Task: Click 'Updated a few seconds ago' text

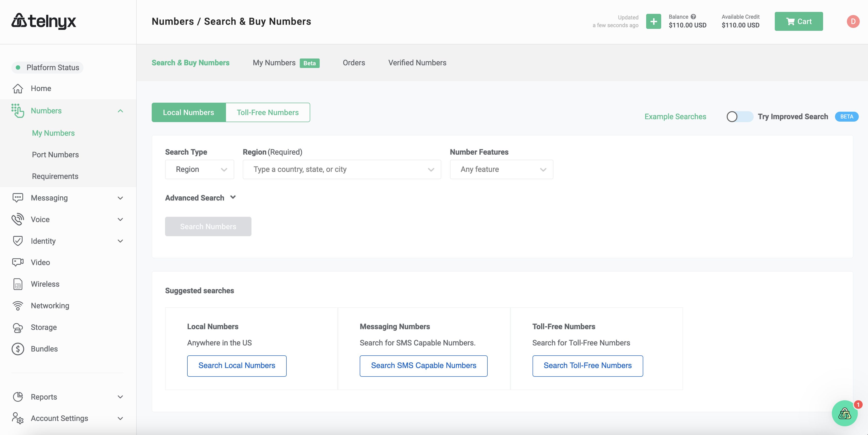Action: tap(615, 21)
